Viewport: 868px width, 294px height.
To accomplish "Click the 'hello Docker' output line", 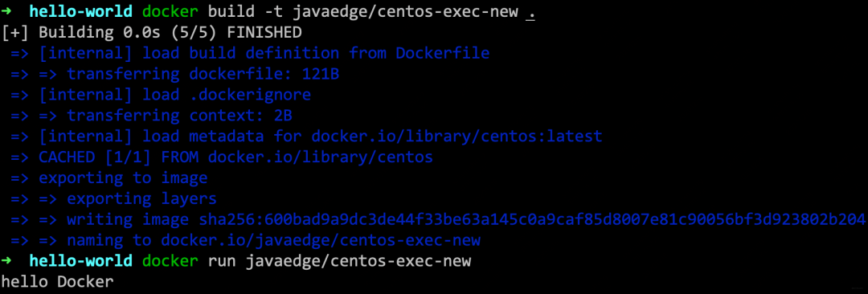I will (x=58, y=282).
